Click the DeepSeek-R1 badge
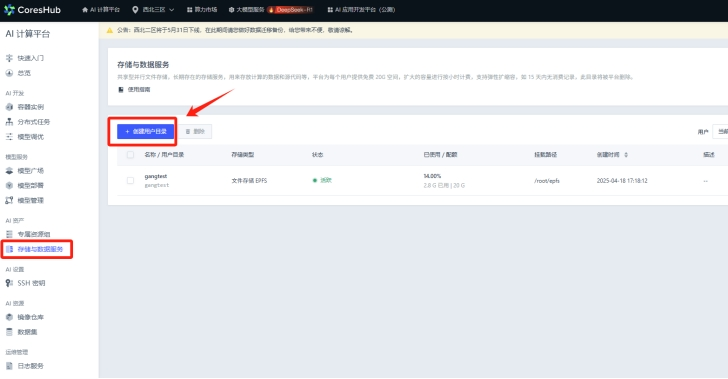 (x=291, y=10)
